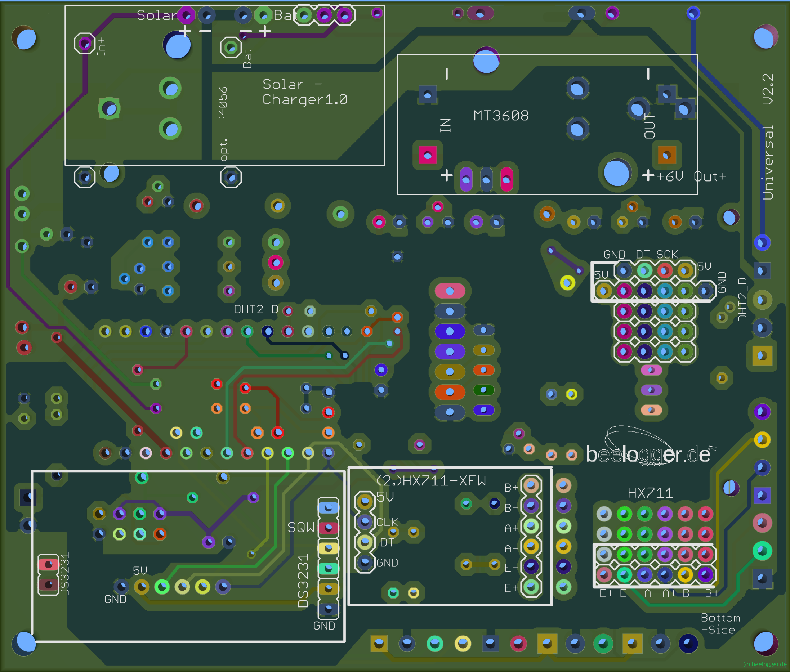Click the orange square pad at MT3608 output
790x672 pixels.
666,155
